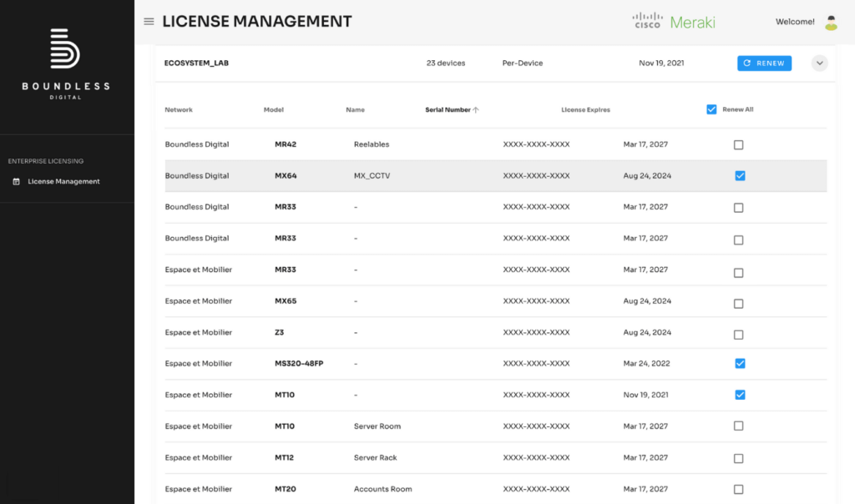Disable renewal for the MX64 MX_CCTV device
This screenshot has height=504, width=855.
tap(739, 175)
